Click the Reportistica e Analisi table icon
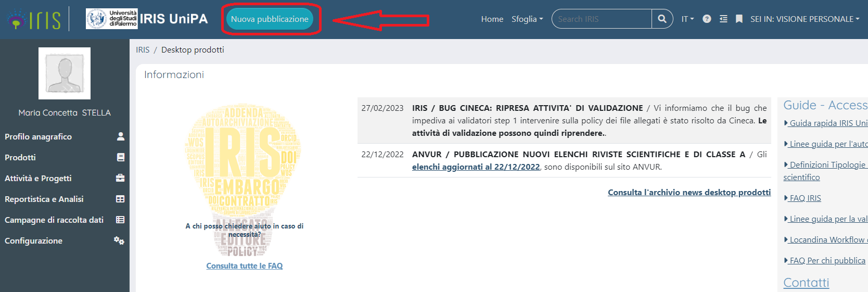This screenshot has height=292, width=868. click(x=120, y=199)
